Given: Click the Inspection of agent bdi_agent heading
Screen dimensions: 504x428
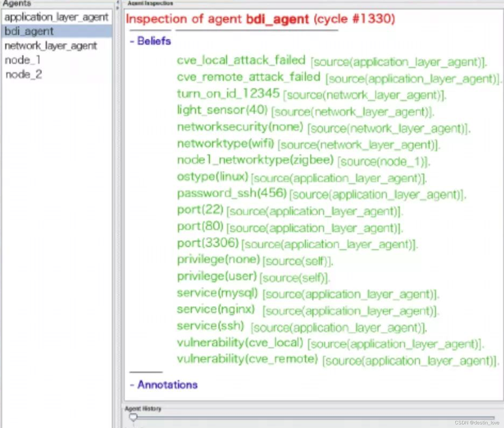Looking at the screenshot, I should coord(260,19).
